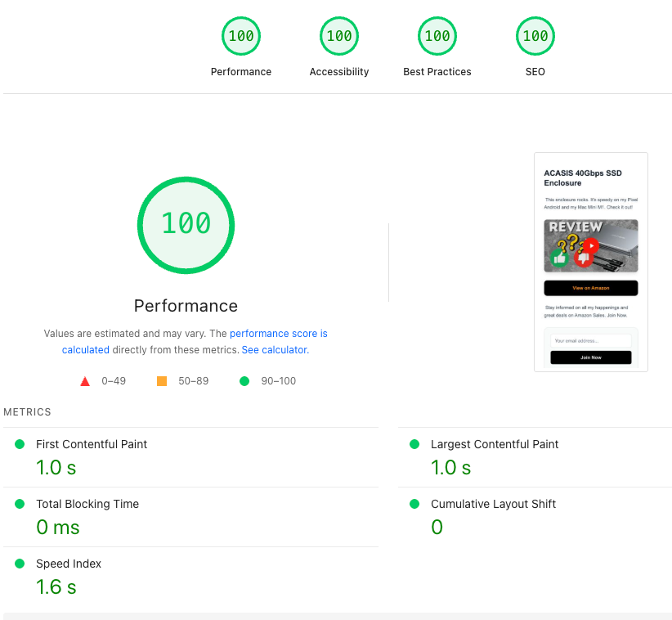Jump to the Accessibility score section
The height and width of the screenshot is (620, 672).
[x=338, y=36]
